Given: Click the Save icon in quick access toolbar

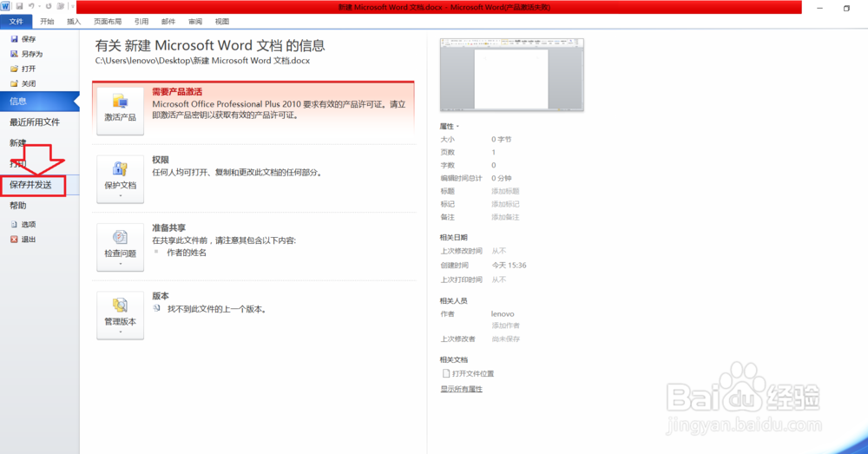Looking at the screenshot, I should tap(19, 6).
